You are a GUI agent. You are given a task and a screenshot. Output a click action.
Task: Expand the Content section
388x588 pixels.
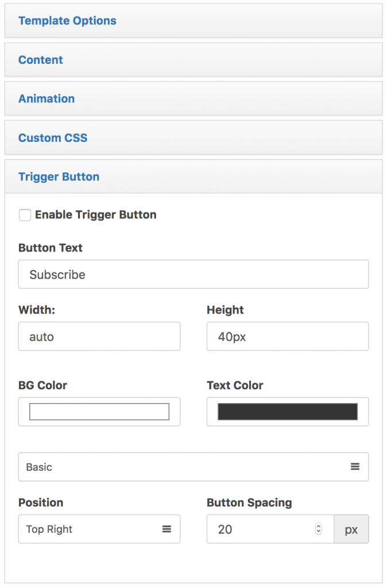click(40, 60)
